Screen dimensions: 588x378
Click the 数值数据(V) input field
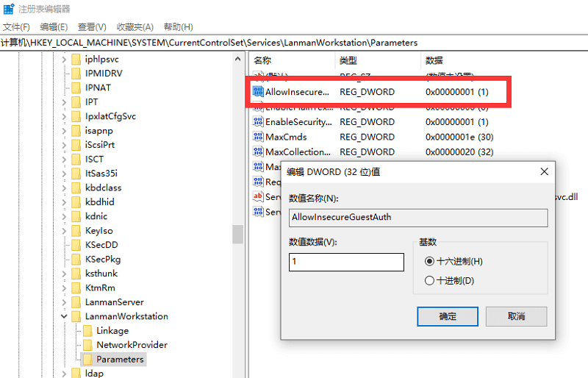[x=346, y=262]
